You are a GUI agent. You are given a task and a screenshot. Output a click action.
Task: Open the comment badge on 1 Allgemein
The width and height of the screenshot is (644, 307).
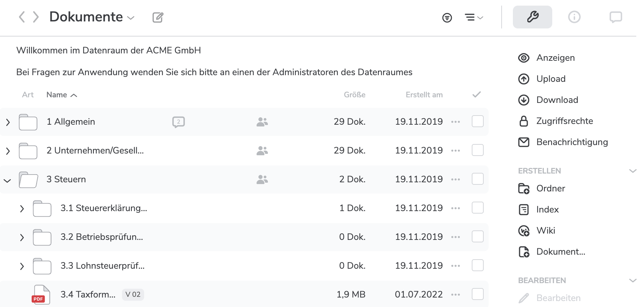pos(179,122)
